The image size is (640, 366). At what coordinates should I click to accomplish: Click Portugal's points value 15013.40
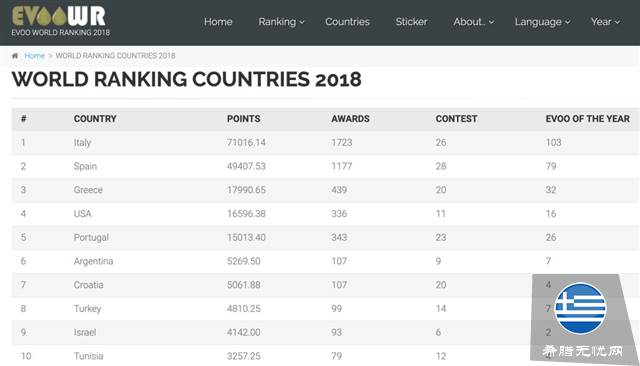(246, 237)
